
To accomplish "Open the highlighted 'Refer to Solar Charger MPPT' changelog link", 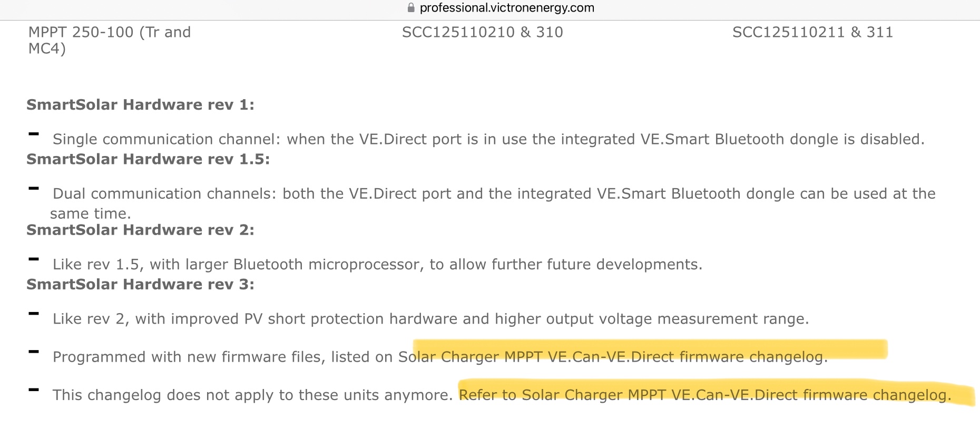I will click(705, 395).
